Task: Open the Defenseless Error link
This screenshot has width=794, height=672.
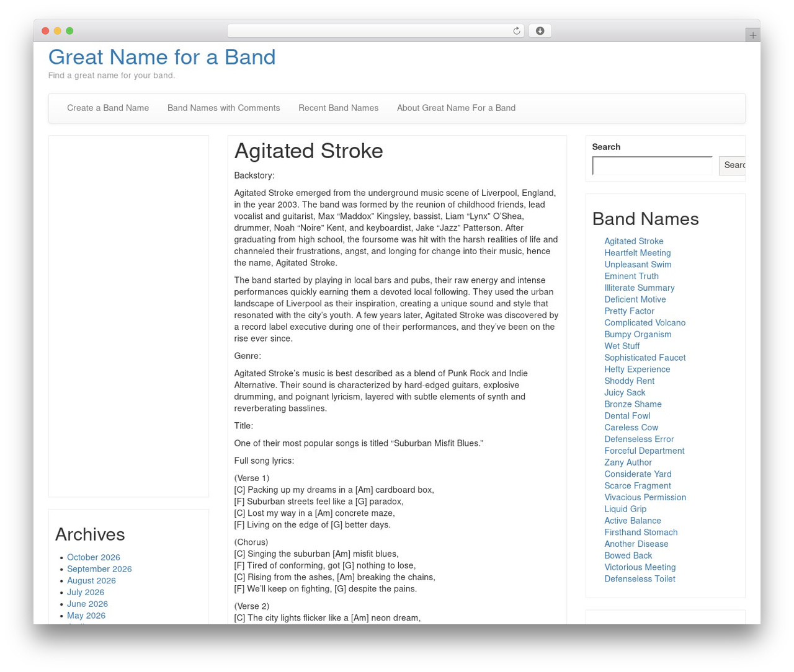Action: pyautogui.click(x=639, y=439)
